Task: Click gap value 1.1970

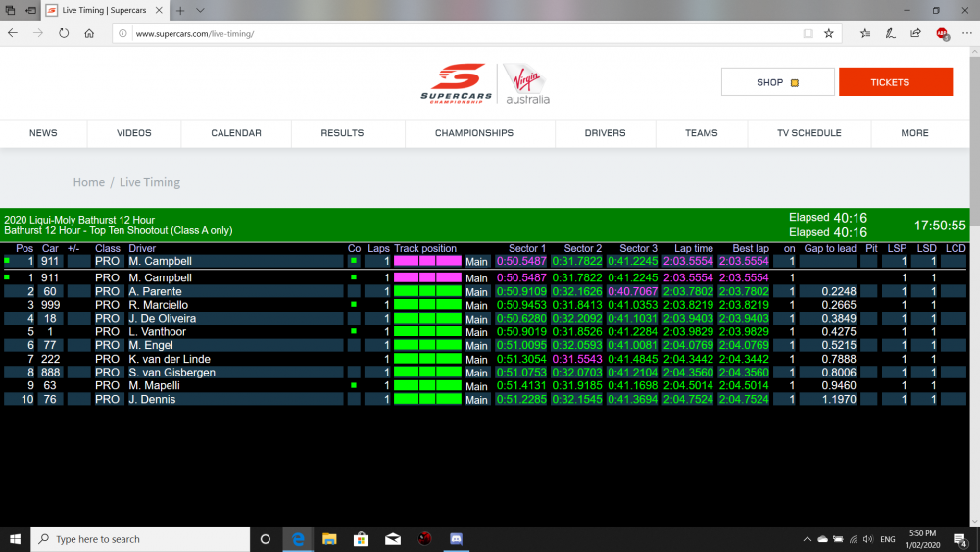Action: [x=839, y=399]
